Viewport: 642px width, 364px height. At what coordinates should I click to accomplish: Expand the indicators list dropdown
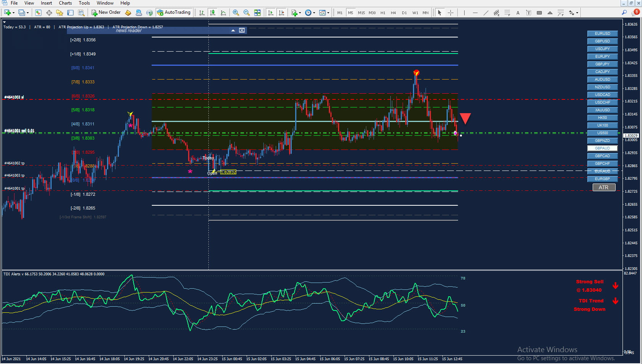point(300,13)
